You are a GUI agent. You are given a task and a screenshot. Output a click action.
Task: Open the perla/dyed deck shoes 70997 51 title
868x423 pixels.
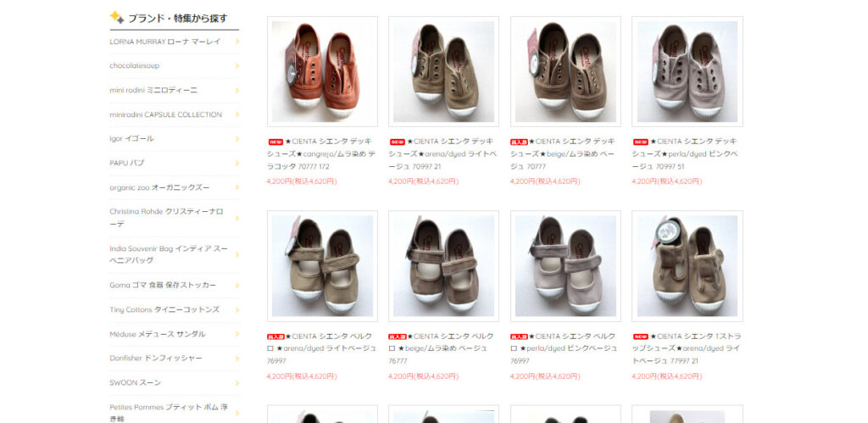click(x=685, y=153)
